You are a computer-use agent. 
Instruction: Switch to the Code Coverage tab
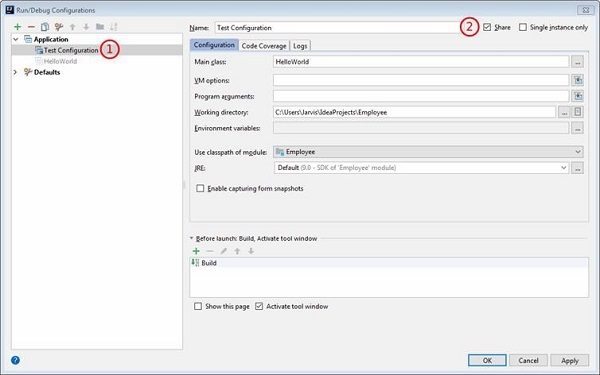(264, 46)
